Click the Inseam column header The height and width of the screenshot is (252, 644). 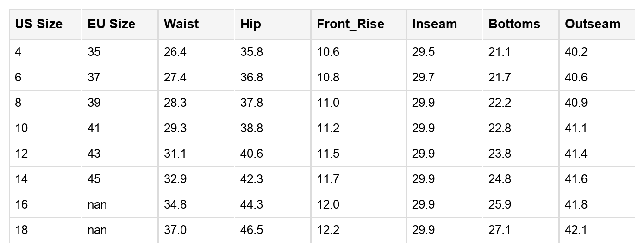pos(434,24)
